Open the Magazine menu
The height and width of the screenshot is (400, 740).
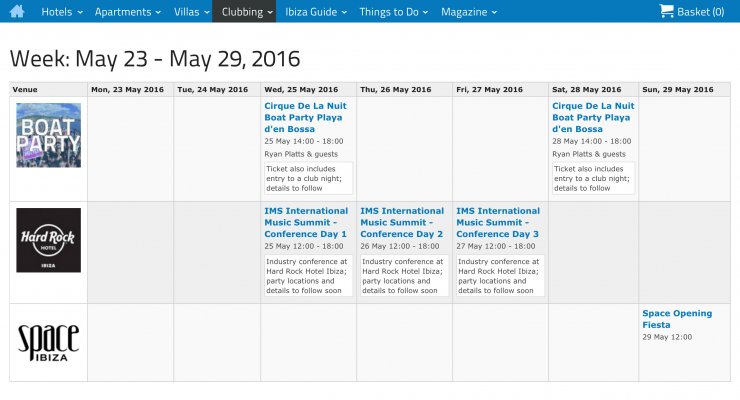[468, 11]
